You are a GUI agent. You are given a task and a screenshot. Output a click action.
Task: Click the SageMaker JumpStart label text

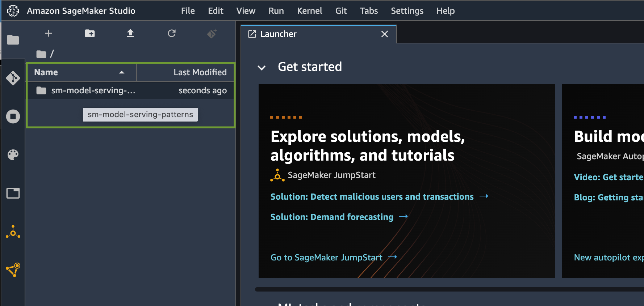tap(331, 175)
